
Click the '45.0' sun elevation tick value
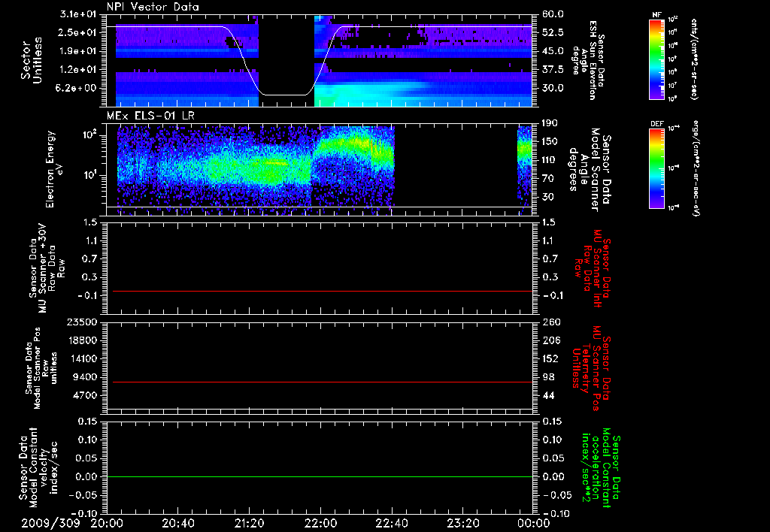(553, 51)
